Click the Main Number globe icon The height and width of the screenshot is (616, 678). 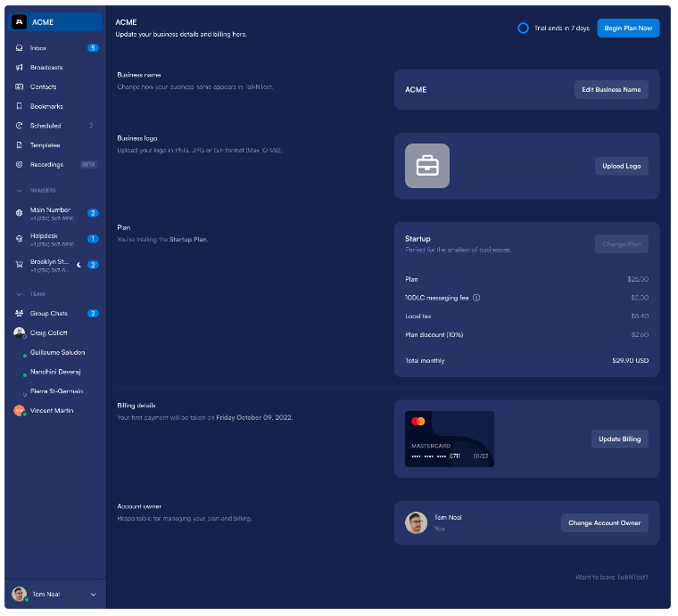pos(19,213)
